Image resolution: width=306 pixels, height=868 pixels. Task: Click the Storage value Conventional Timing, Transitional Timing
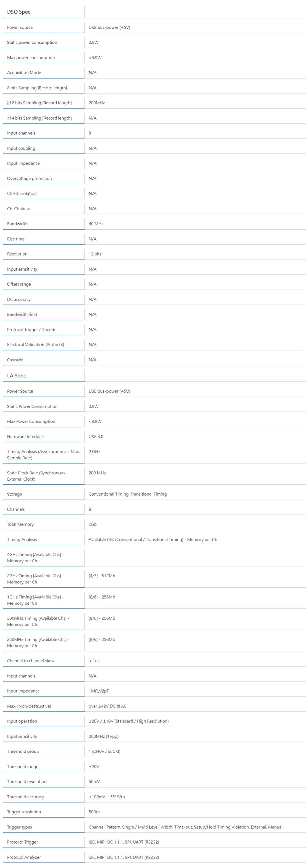[128, 494]
